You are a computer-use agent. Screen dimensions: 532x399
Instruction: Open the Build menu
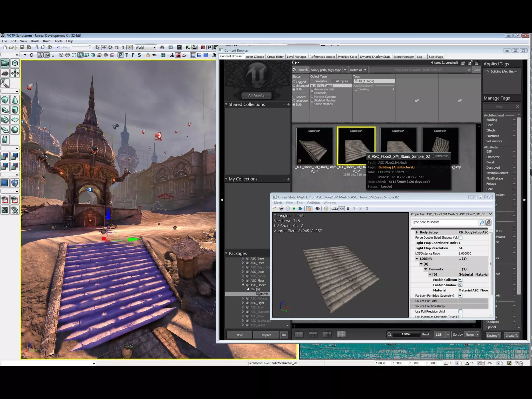click(46, 41)
